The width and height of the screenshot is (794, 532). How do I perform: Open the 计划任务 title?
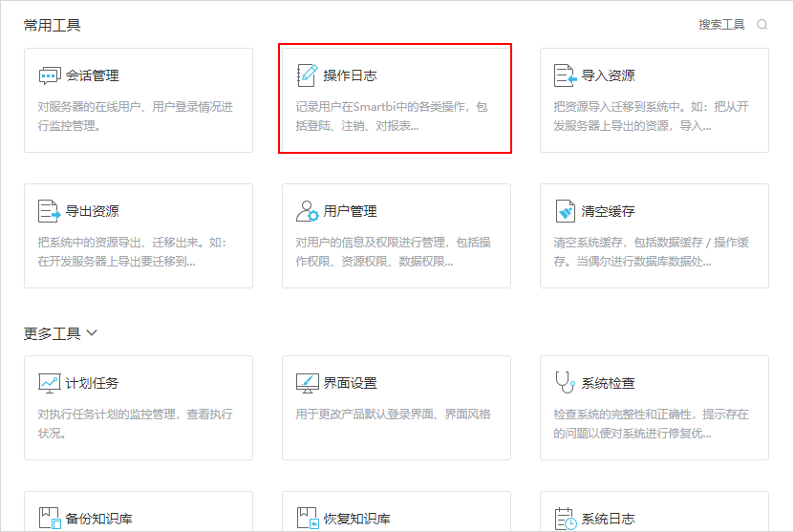coord(92,383)
